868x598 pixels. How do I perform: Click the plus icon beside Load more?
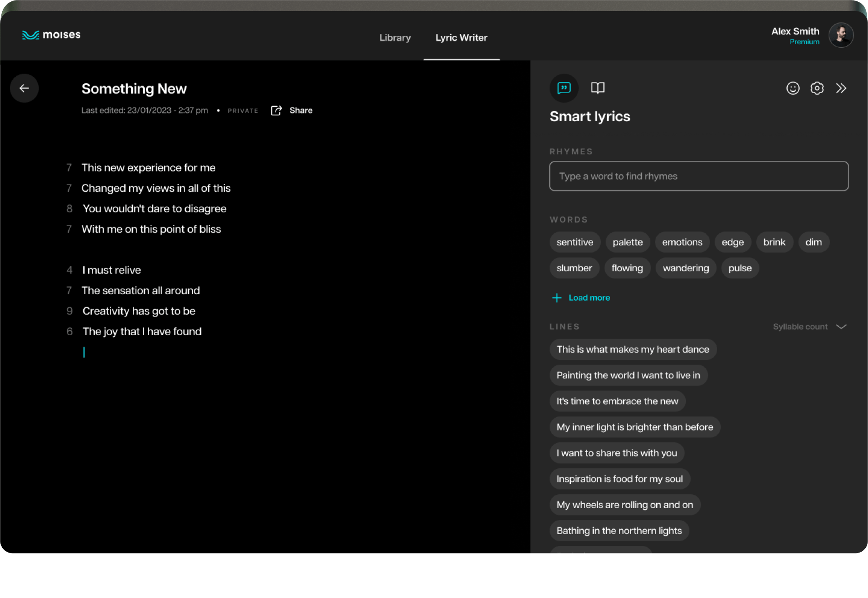pyautogui.click(x=557, y=298)
